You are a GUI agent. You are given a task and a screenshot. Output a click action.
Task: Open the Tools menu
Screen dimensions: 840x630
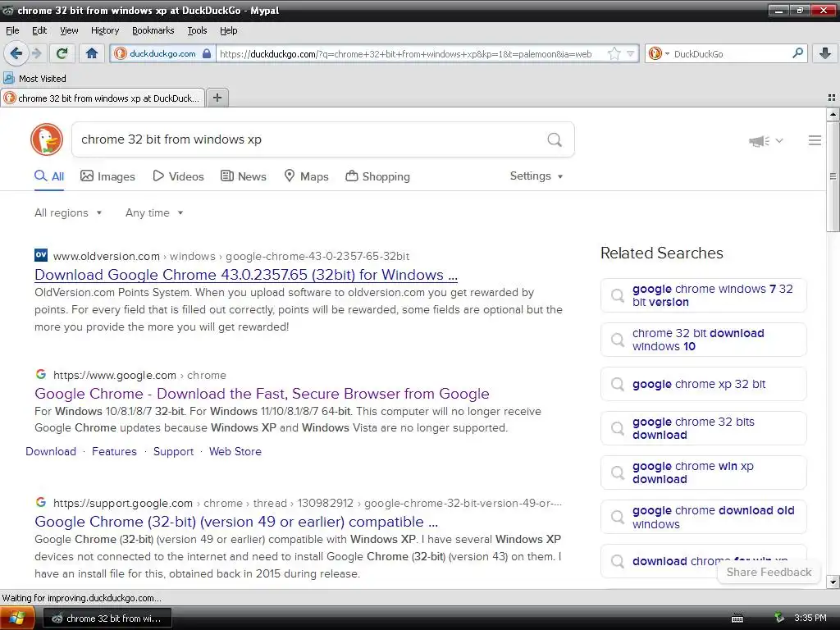[197, 30]
